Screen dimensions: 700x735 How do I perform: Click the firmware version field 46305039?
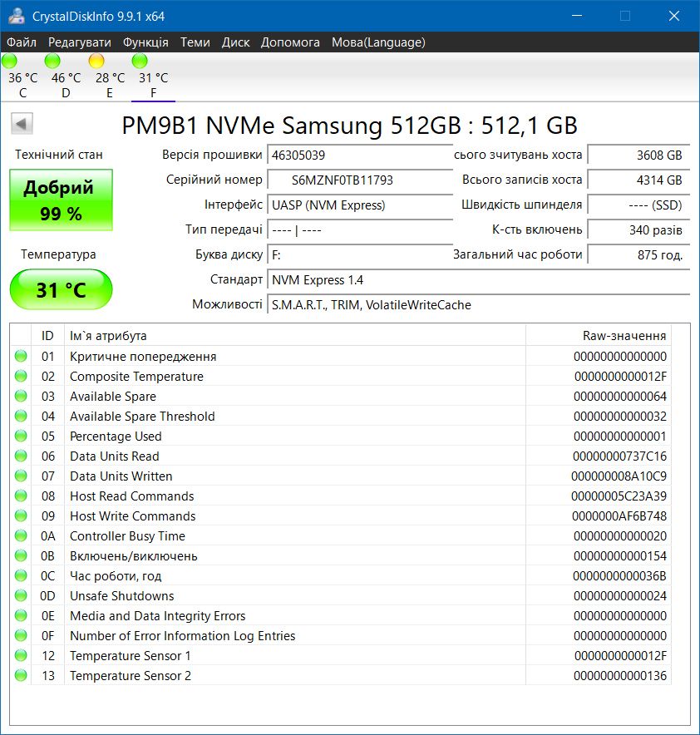point(360,155)
